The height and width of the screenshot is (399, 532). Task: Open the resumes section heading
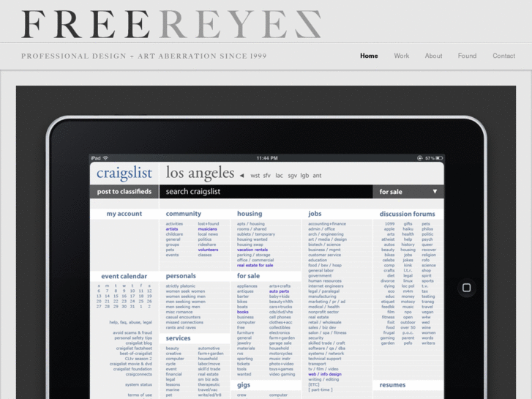pos(392,385)
